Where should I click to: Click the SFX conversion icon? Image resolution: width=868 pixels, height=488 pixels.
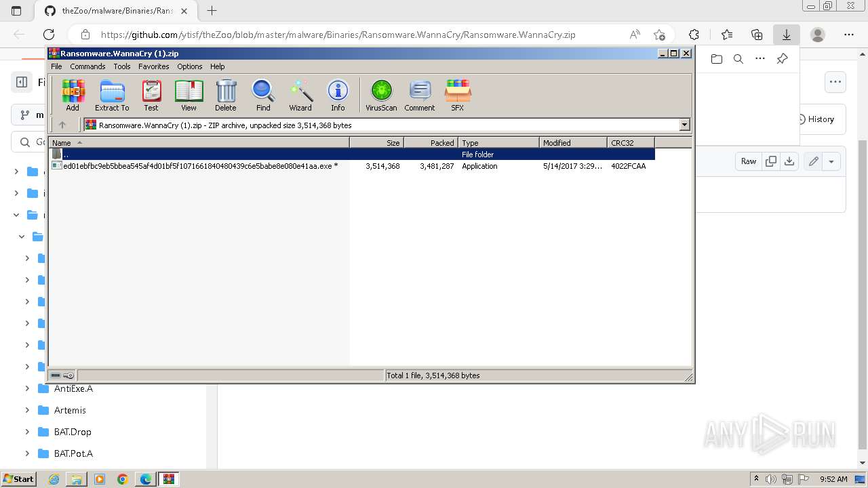pyautogui.click(x=458, y=95)
